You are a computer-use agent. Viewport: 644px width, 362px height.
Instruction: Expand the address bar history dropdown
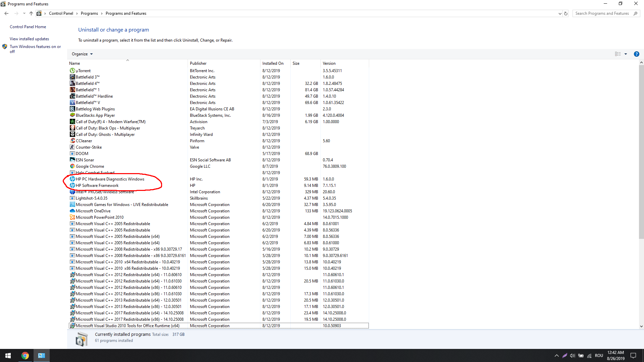tap(560, 13)
